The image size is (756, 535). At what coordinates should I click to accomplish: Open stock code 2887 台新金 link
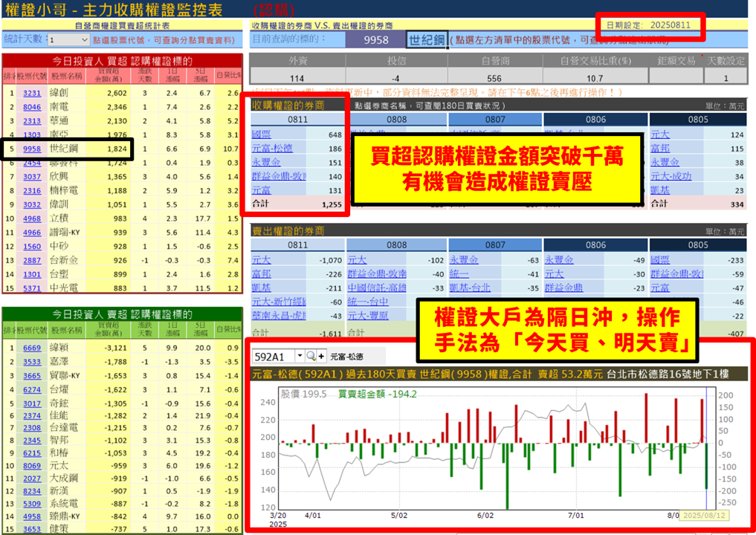coord(32,261)
